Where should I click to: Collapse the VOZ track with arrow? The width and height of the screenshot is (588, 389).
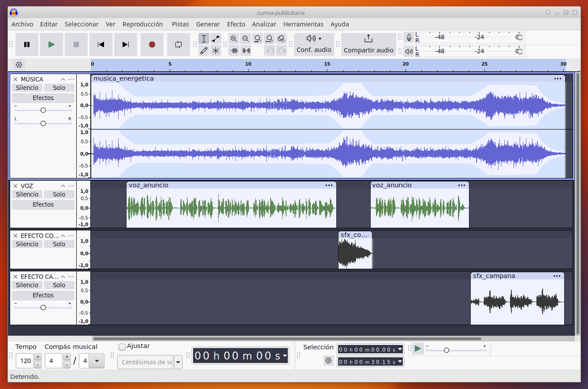tap(63, 186)
